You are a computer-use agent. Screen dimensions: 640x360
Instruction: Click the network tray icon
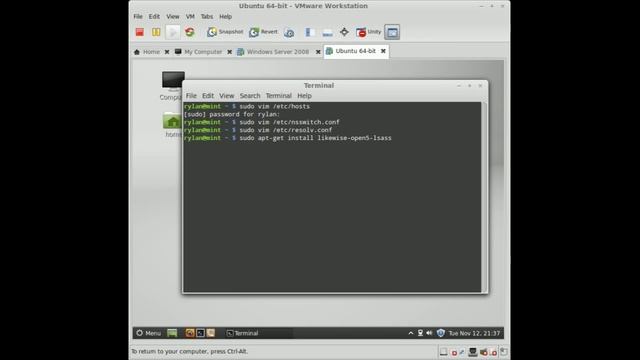420,333
